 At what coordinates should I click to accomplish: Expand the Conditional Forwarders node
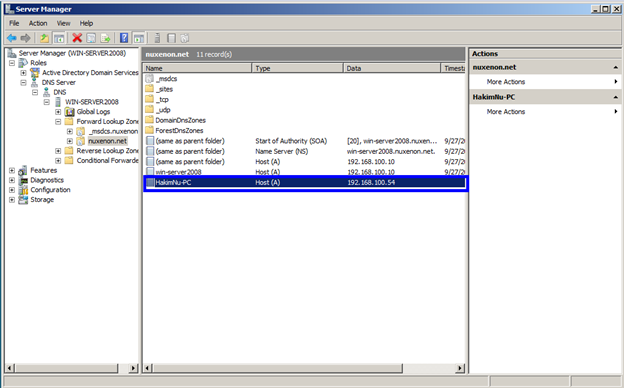(58, 161)
